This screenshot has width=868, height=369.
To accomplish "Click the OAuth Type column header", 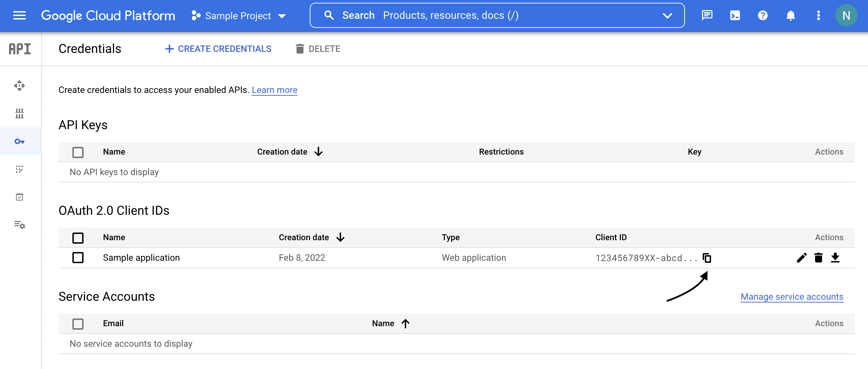I will pos(451,237).
